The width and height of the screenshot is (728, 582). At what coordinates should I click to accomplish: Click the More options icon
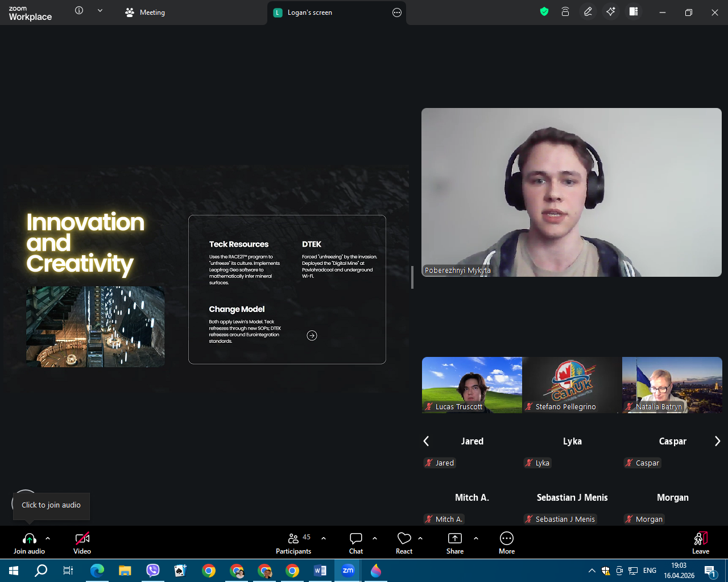click(506, 543)
